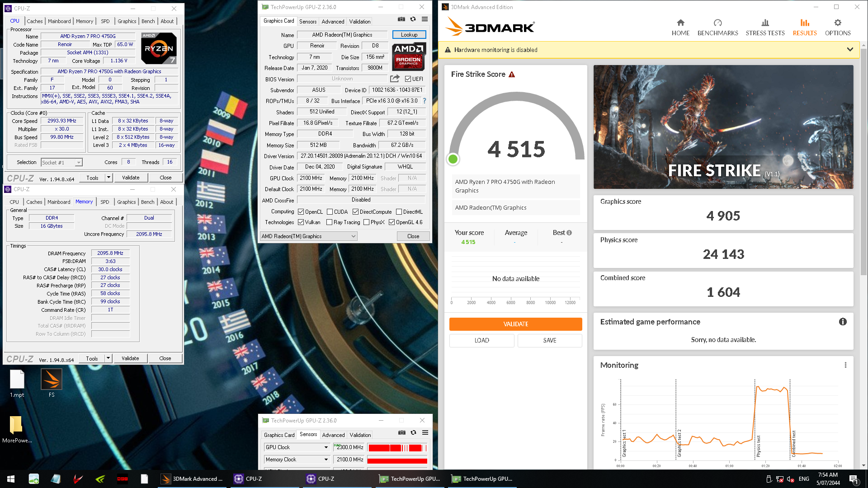868x488 pixels.
Task: Click SAVE button in 3DMark
Action: 550,340
